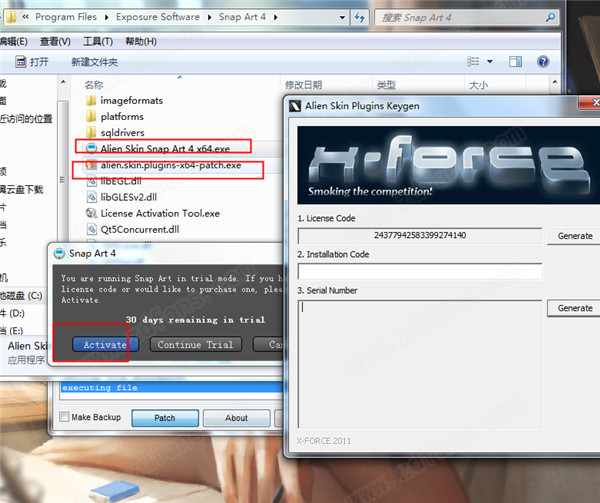Select the platforms folder icon
Screen dimensions: 600x503
(x=91, y=117)
